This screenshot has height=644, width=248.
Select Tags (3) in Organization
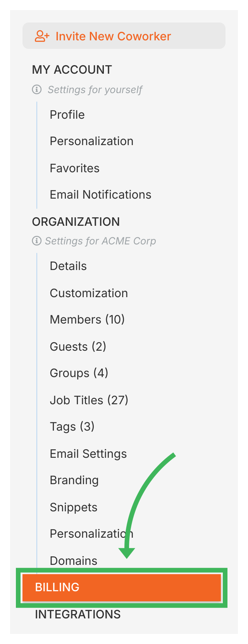pyautogui.click(x=72, y=427)
